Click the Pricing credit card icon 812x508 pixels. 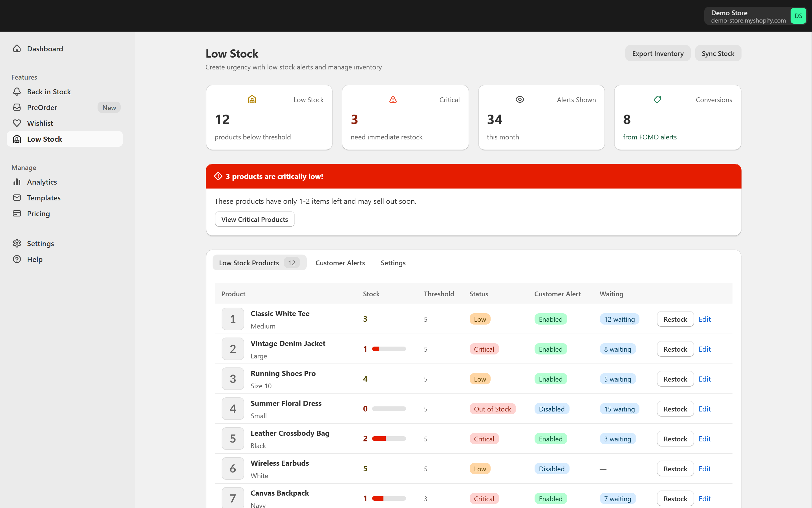coord(17,214)
